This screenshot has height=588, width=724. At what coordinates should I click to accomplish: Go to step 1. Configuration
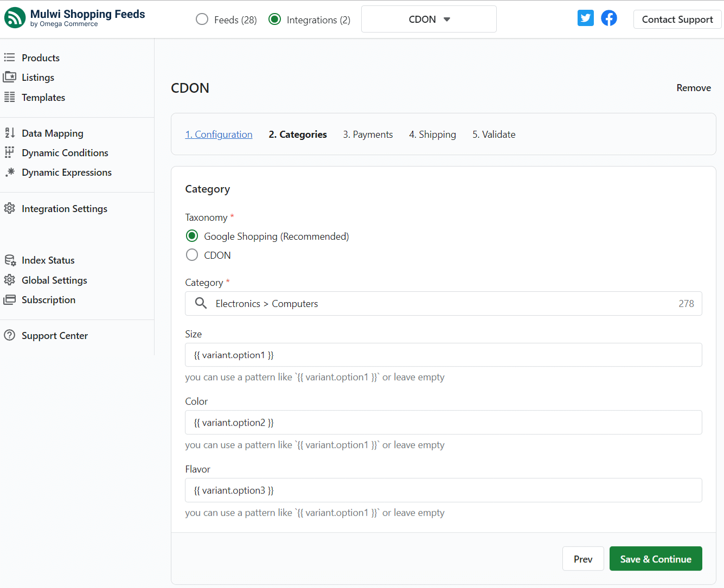(x=219, y=135)
